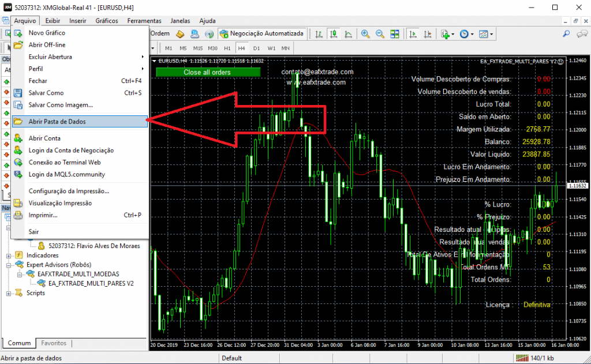Click Close all orders button
Viewport: 591px width, 364px height.
208,72
